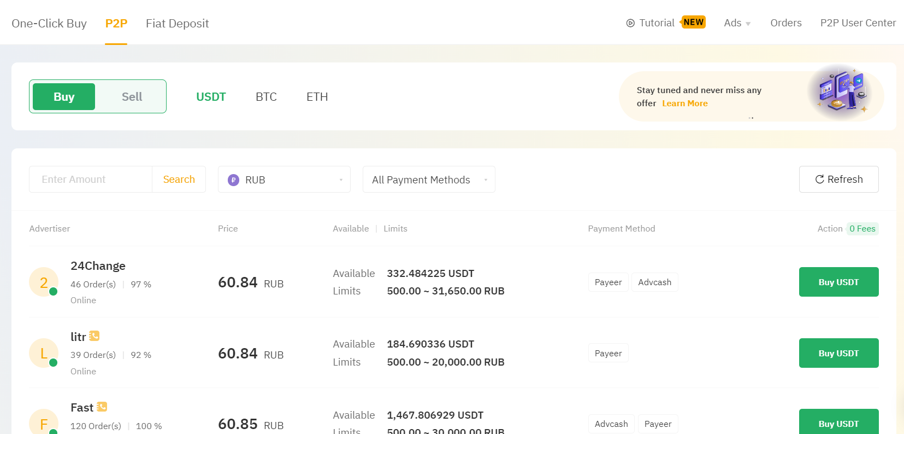Click the litr advertiser avatar icon
Viewport: 905px width, 464px height.
(x=43, y=353)
